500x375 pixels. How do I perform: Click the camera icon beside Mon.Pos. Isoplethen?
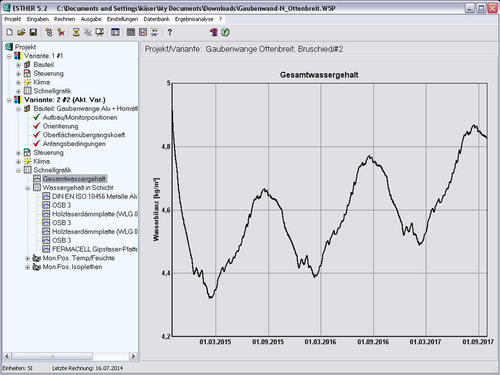coord(37,267)
